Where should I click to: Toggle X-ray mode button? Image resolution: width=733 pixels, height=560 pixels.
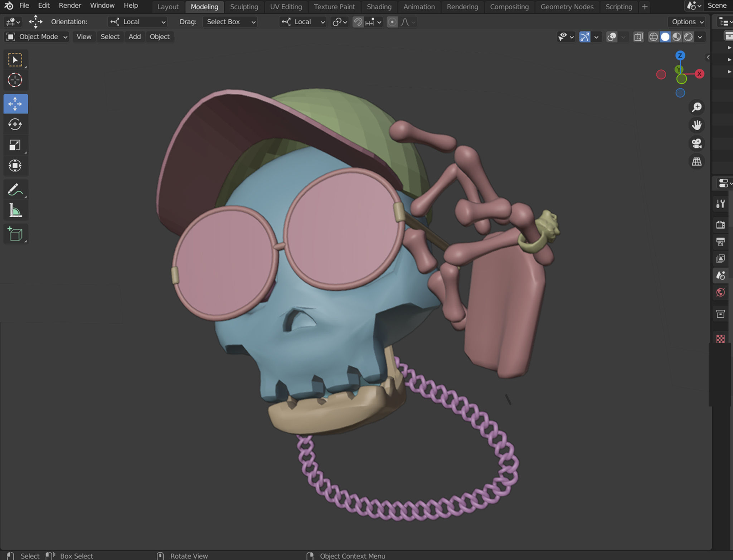[639, 37]
